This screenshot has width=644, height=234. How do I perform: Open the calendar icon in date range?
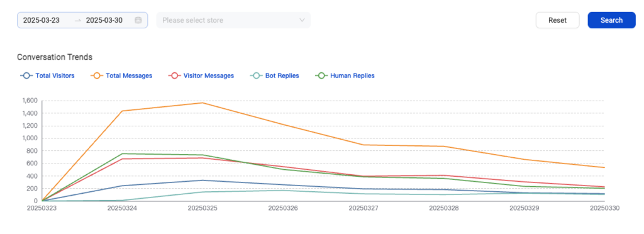138,20
